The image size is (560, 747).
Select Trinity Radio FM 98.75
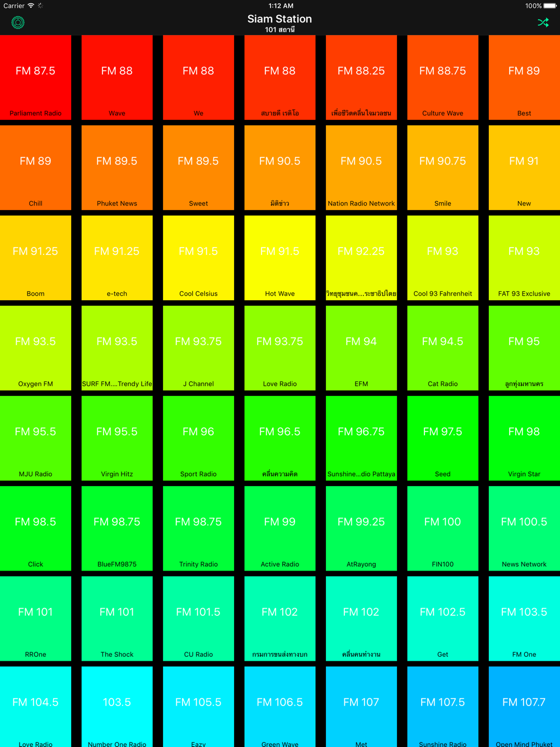(198, 528)
